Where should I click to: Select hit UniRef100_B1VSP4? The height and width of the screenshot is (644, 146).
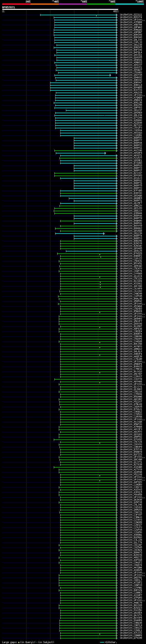pos(131,618)
